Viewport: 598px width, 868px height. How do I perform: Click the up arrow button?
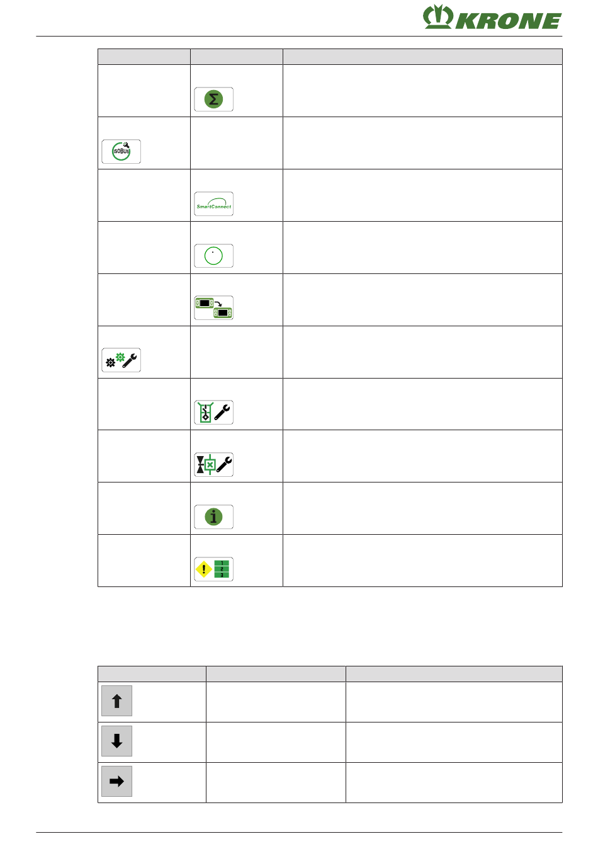click(x=117, y=701)
